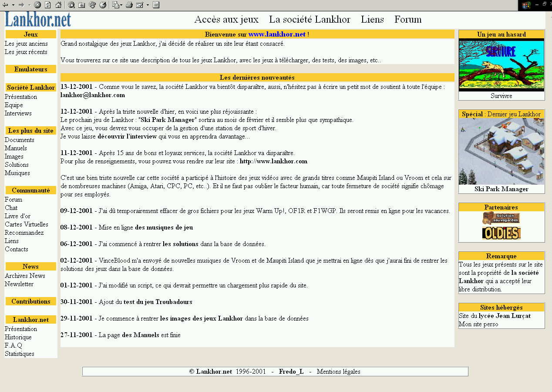Viewport: 552px width, 392px height.
Task: Click the Discuss toolbar icon
Action: (156, 5)
